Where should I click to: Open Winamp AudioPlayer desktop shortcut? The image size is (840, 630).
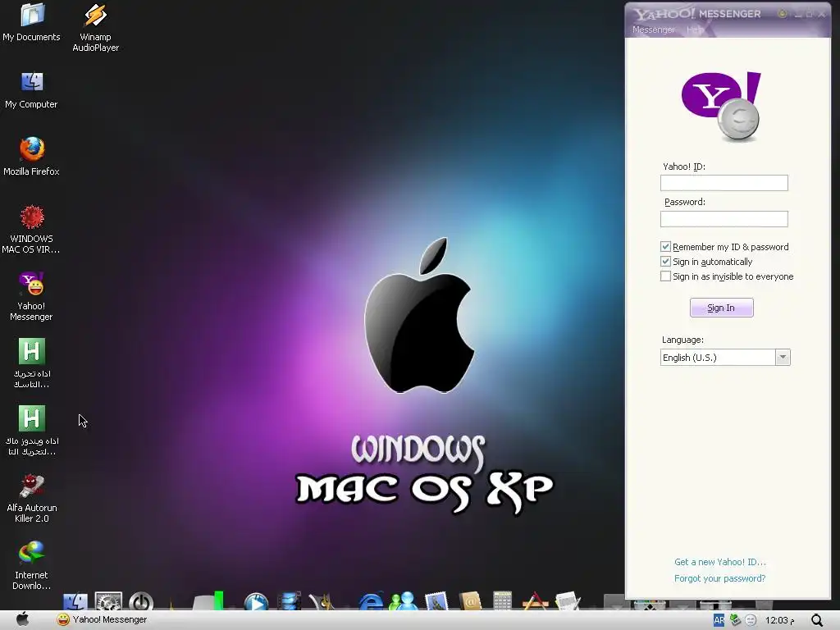(x=95, y=28)
